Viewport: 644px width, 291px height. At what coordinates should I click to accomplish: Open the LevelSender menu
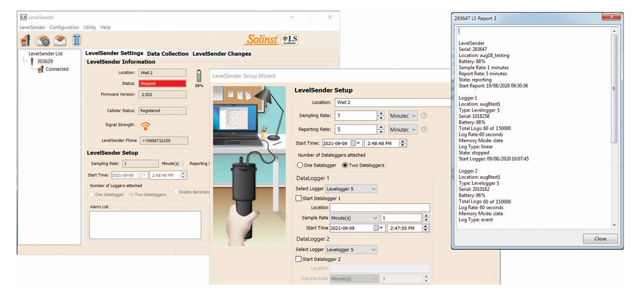coord(32,27)
